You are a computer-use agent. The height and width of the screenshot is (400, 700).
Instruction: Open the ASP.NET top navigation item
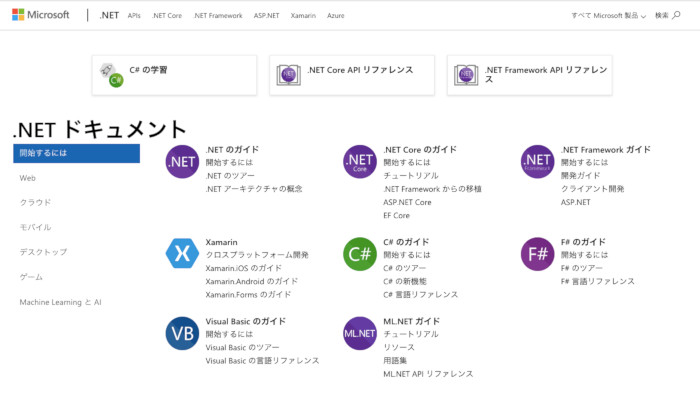pos(266,16)
